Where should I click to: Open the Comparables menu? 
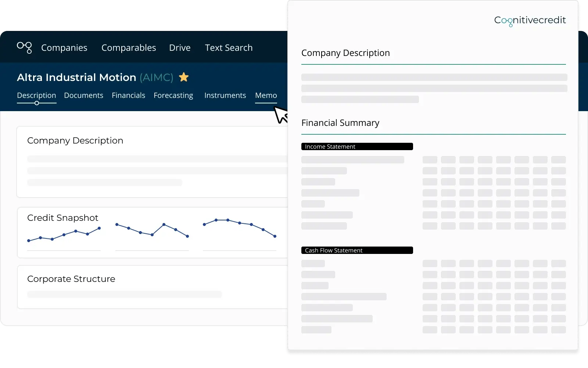click(129, 48)
